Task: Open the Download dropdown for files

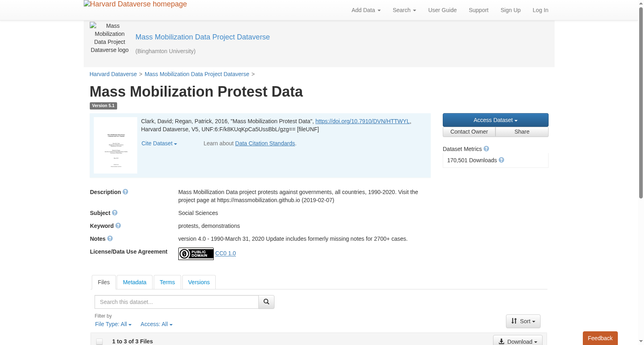Action: click(518, 341)
